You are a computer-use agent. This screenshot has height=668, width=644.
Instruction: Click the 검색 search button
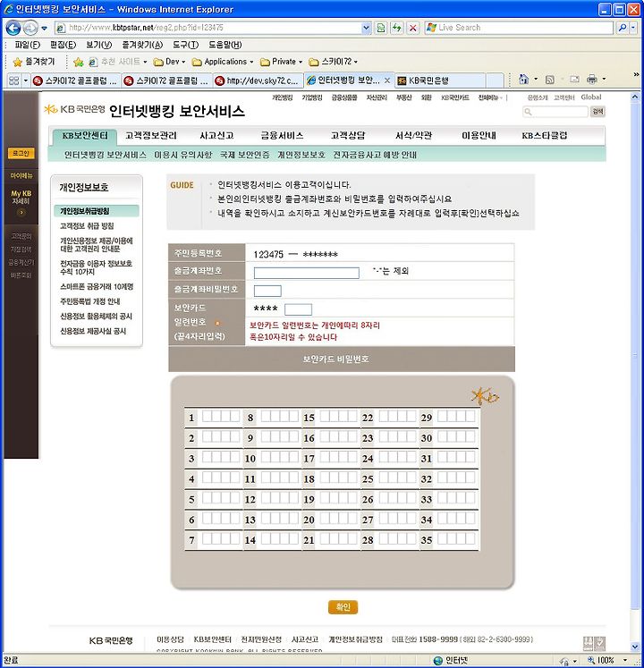(598, 112)
